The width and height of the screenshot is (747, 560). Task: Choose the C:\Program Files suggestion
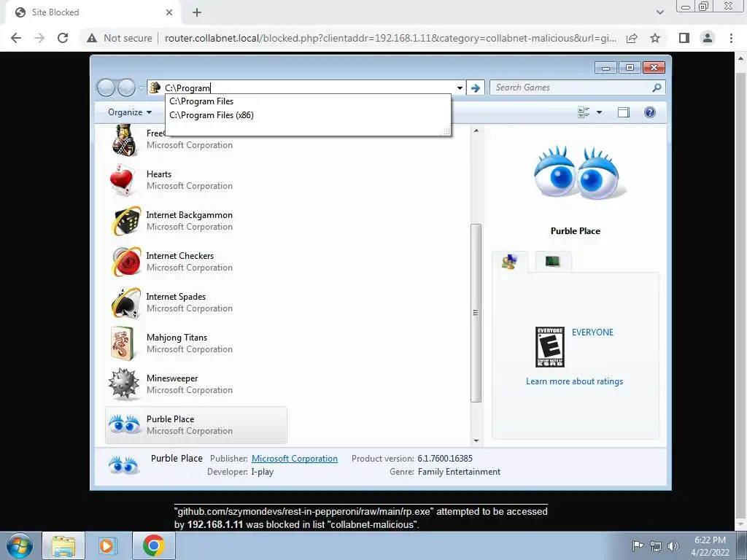(x=308, y=101)
